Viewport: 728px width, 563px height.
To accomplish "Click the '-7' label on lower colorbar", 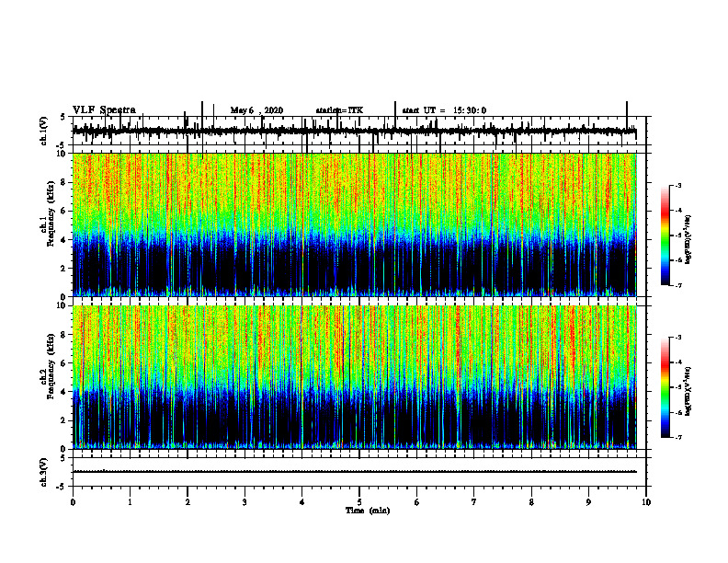I will pyautogui.click(x=677, y=438).
